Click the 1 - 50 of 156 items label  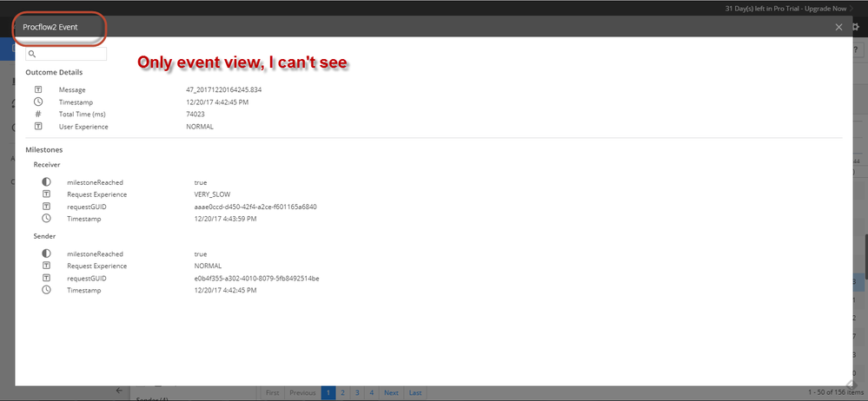pyautogui.click(x=835, y=392)
